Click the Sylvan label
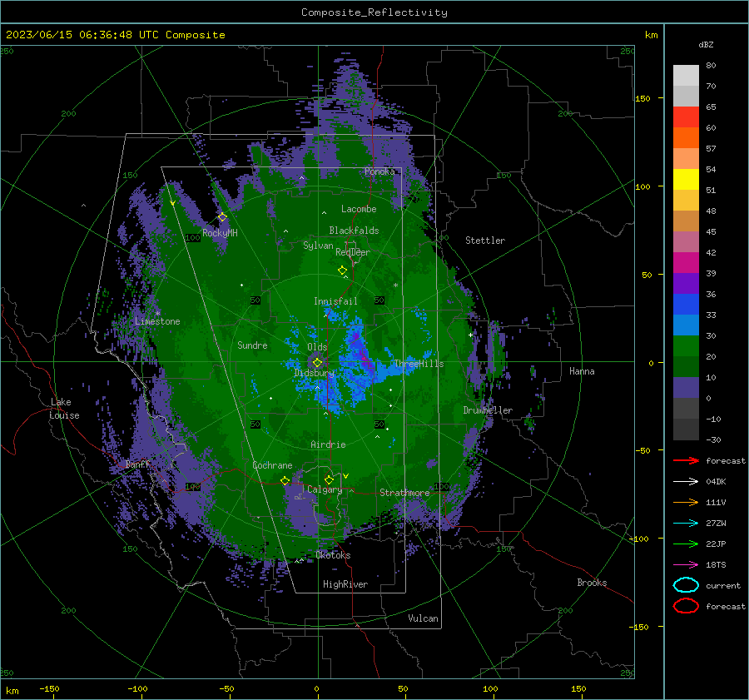The height and width of the screenshot is (700, 749). click(318, 246)
